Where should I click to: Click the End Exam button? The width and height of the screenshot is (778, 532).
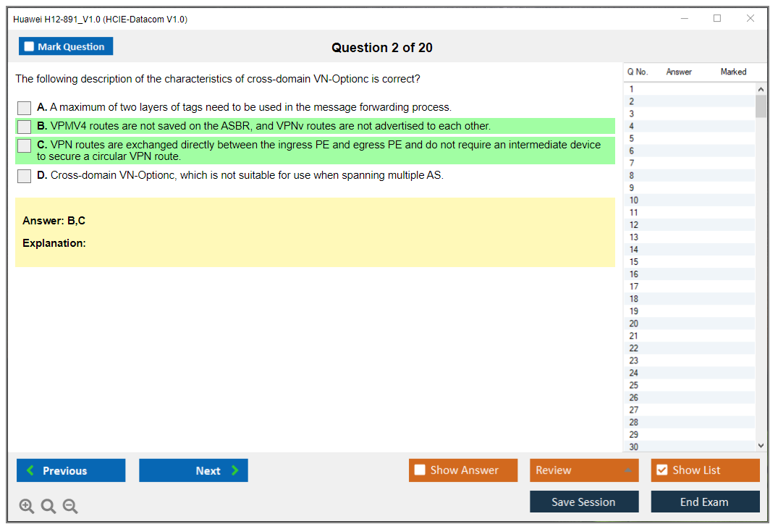pyautogui.click(x=705, y=502)
